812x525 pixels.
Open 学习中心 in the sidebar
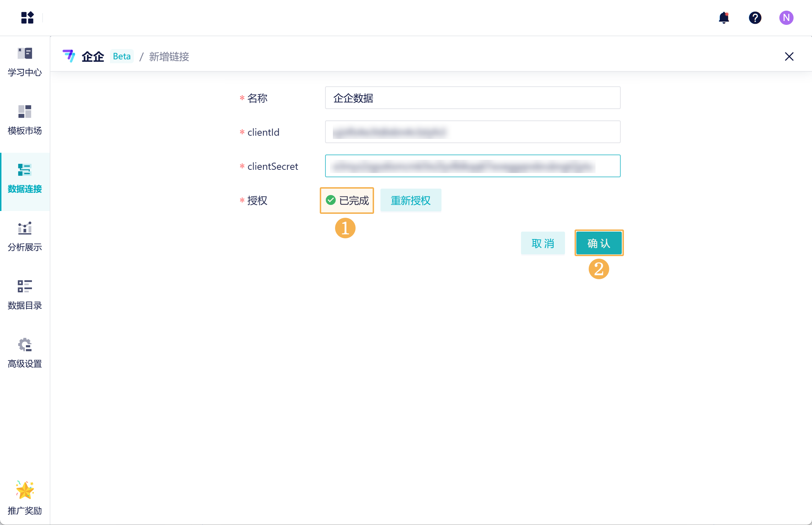25,62
